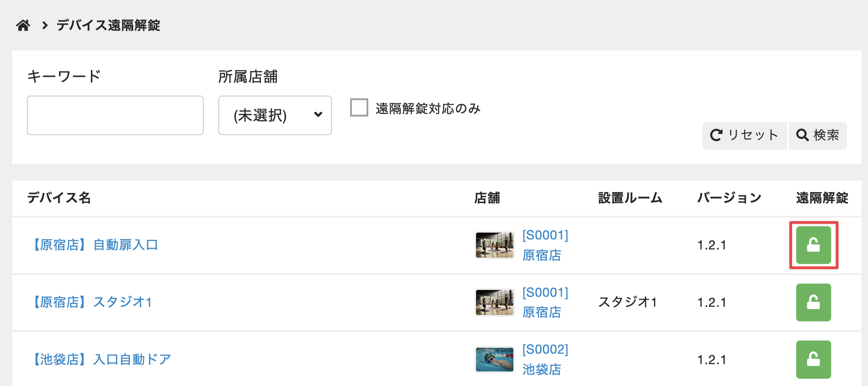Image resolution: width=868 pixels, height=386 pixels.
Task: Click the swimming thumbnail for 池袋店
Action: (494, 360)
